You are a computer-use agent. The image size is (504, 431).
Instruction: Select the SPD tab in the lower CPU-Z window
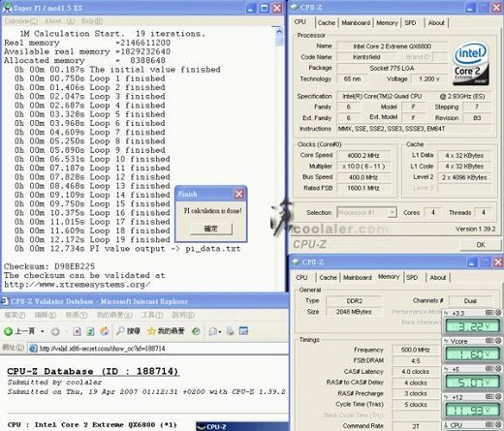pyautogui.click(x=412, y=278)
